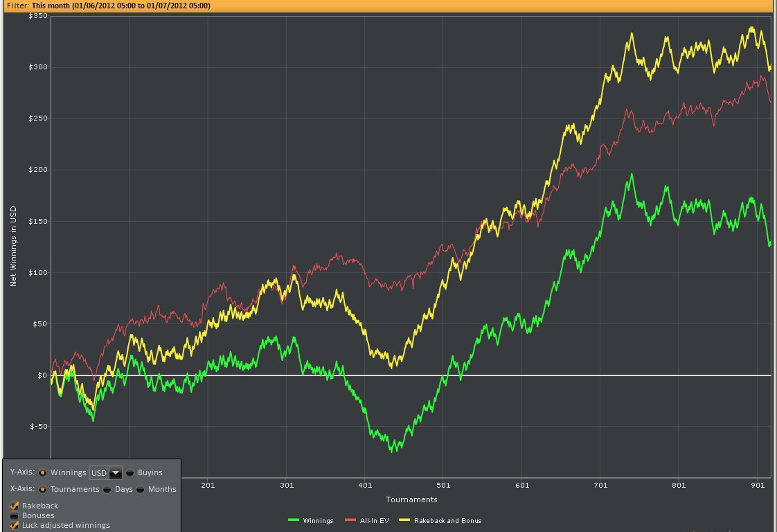Click the yellow Rakeback and Bonus legend swatch
The height and width of the screenshot is (532, 777).
pos(404,520)
